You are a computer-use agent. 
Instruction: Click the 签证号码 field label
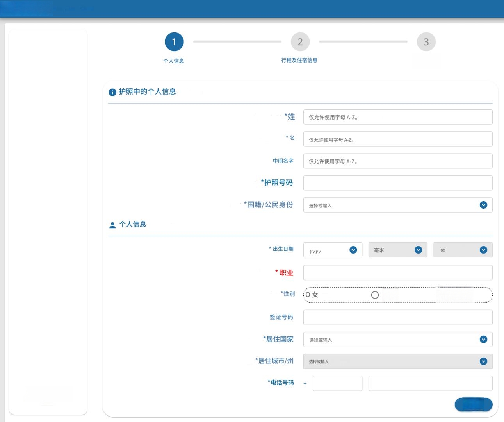[x=281, y=317]
